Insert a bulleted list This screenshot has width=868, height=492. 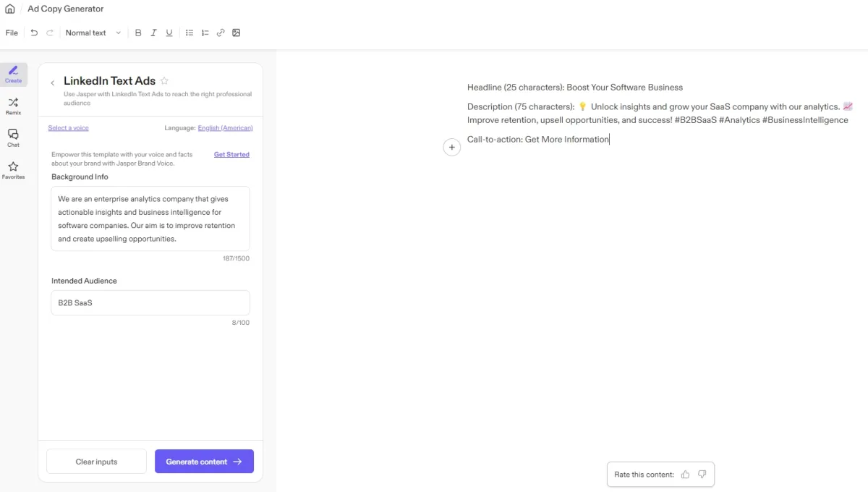(190, 33)
